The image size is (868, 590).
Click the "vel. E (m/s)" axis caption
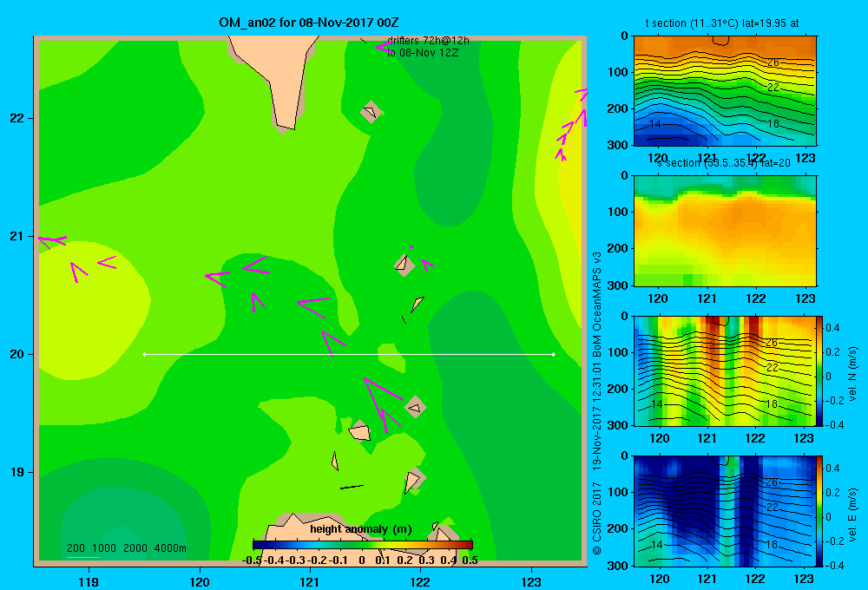click(852, 515)
